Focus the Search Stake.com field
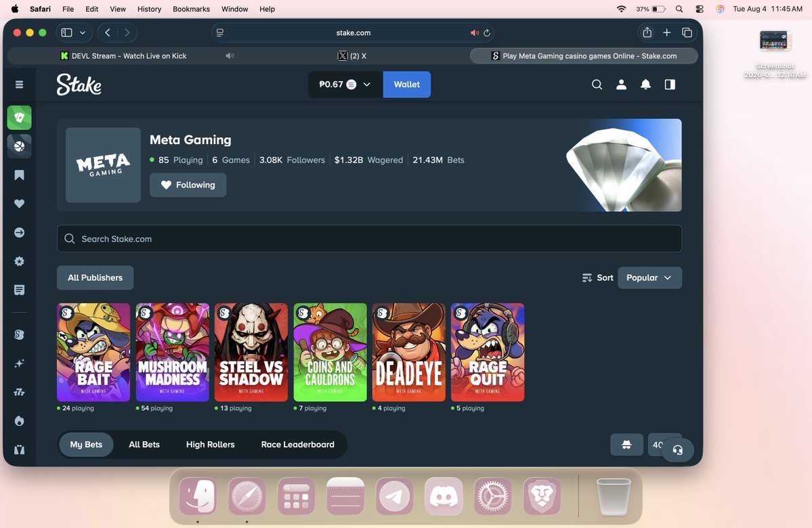This screenshot has width=812, height=528. click(369, 239)
